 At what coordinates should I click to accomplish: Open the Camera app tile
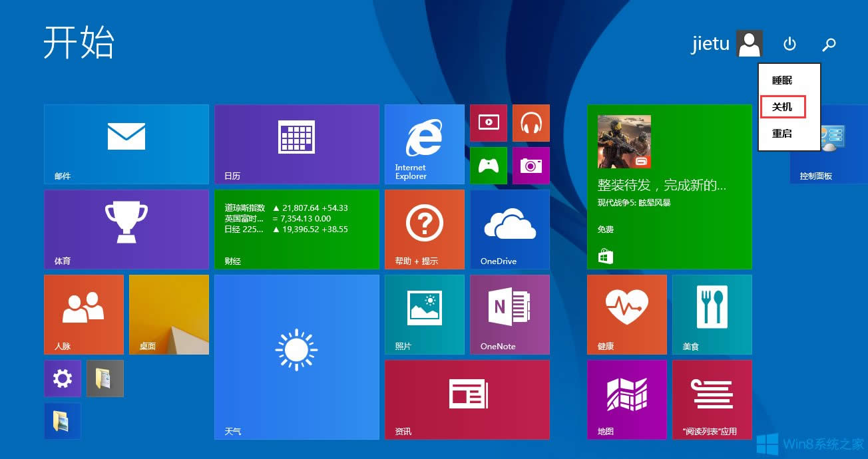coord(531,166)
